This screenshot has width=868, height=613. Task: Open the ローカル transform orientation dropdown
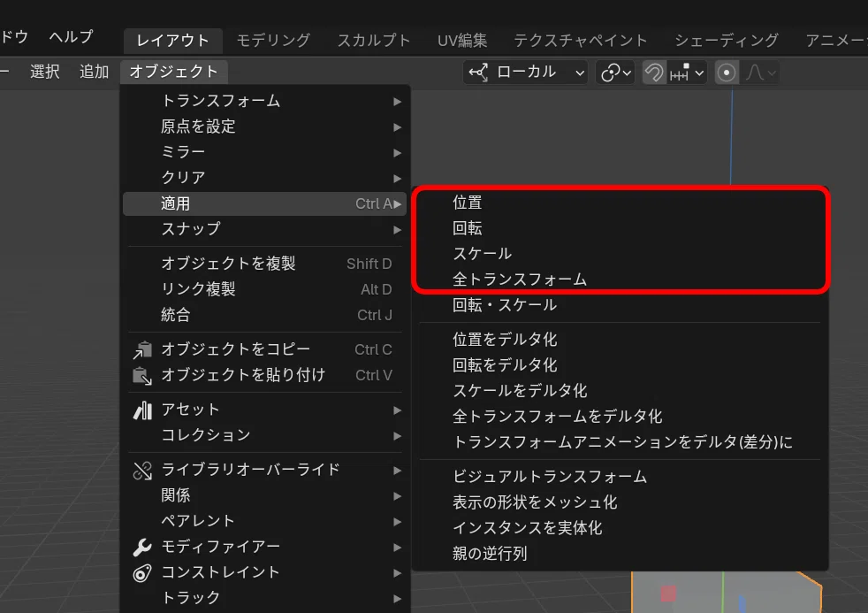[525, 72]
